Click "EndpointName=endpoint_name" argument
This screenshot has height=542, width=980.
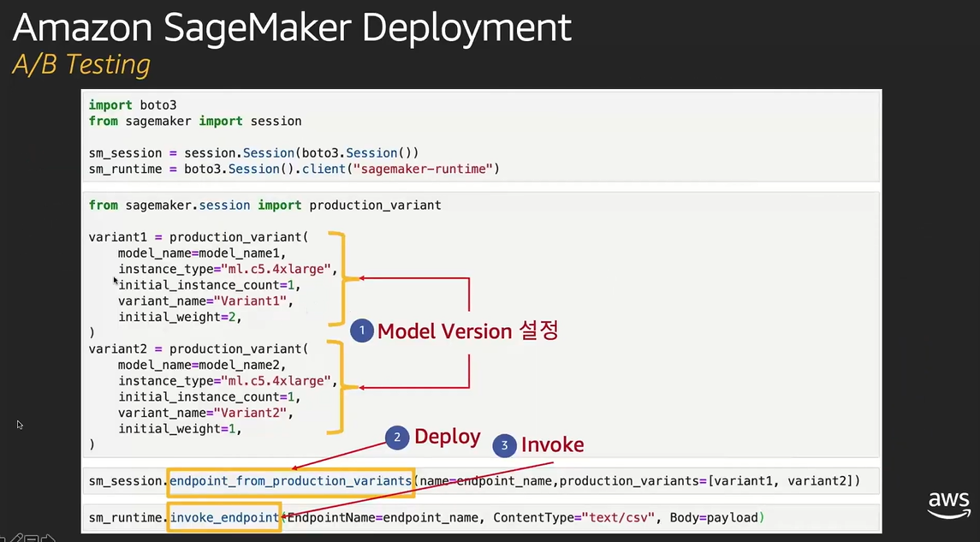pos(383,518)
